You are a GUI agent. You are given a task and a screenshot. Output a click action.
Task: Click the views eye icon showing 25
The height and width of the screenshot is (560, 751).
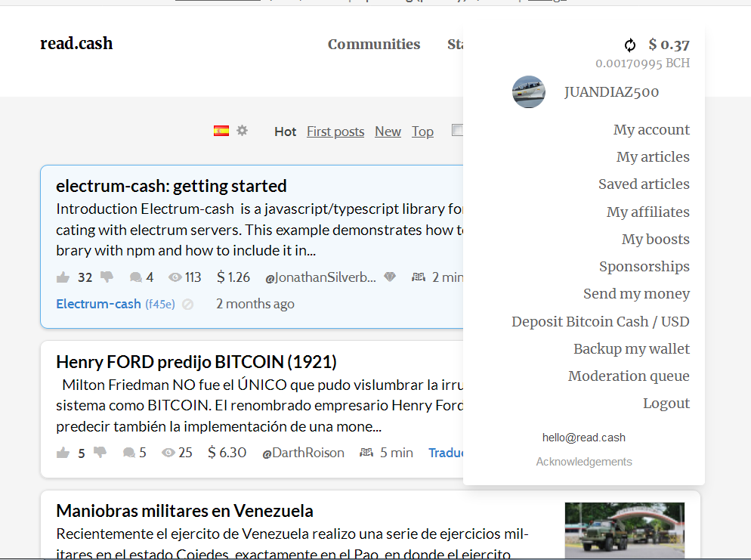(x=168, y=453)
